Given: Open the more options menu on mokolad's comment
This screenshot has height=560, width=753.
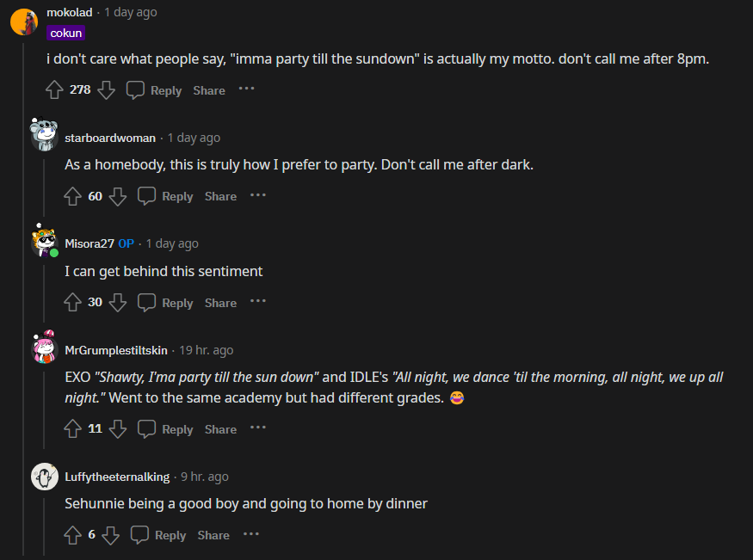Looking at the screenshot, I should point(246,89).
